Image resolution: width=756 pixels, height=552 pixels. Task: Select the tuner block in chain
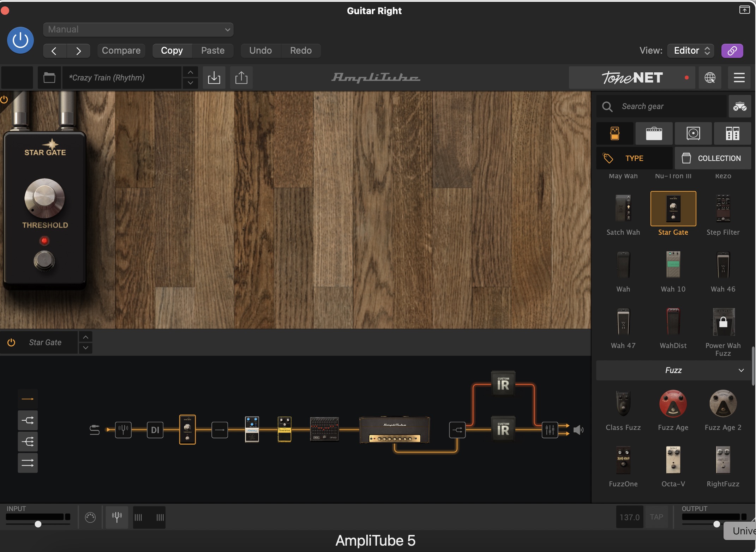point(123,430)
